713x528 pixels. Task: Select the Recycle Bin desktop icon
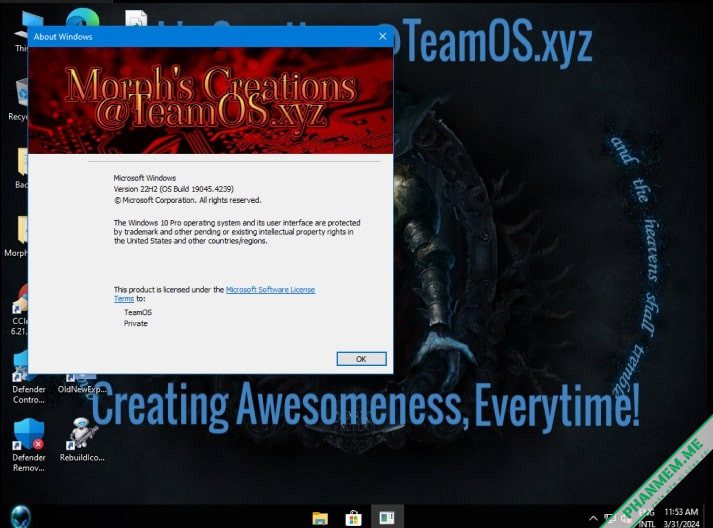pyautogui.click(x=18, y=100)
